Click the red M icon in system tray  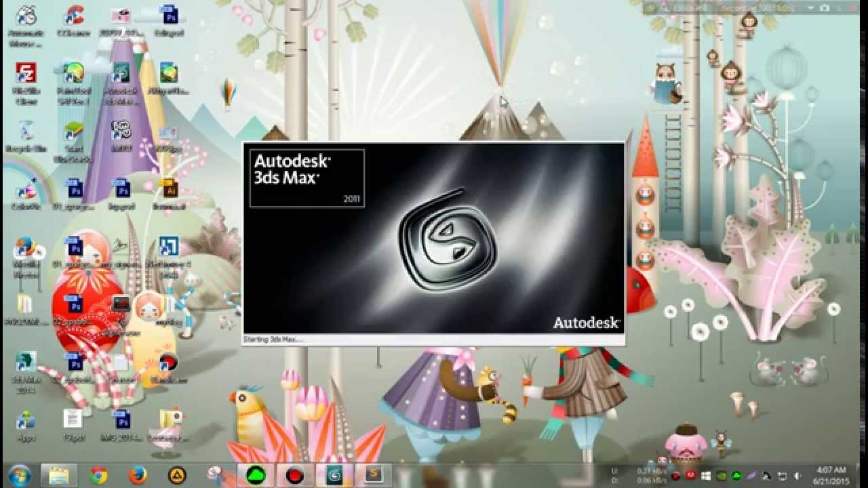point(691,475)
